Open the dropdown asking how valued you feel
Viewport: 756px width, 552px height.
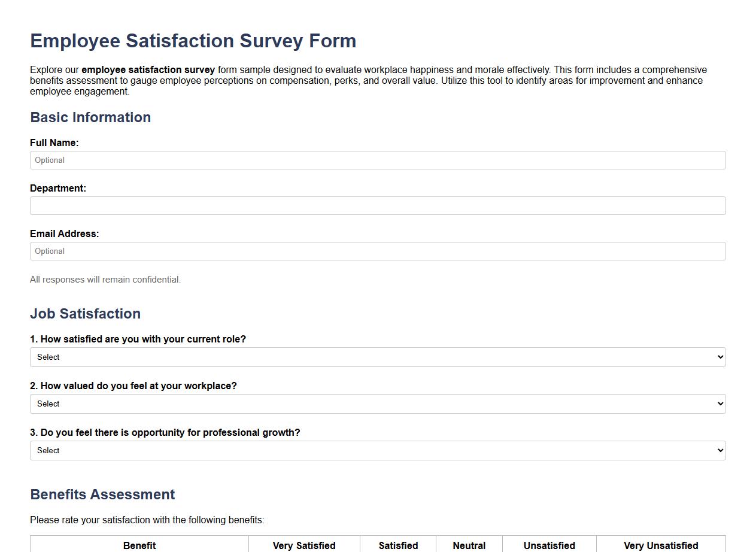(x=378, y=404)
